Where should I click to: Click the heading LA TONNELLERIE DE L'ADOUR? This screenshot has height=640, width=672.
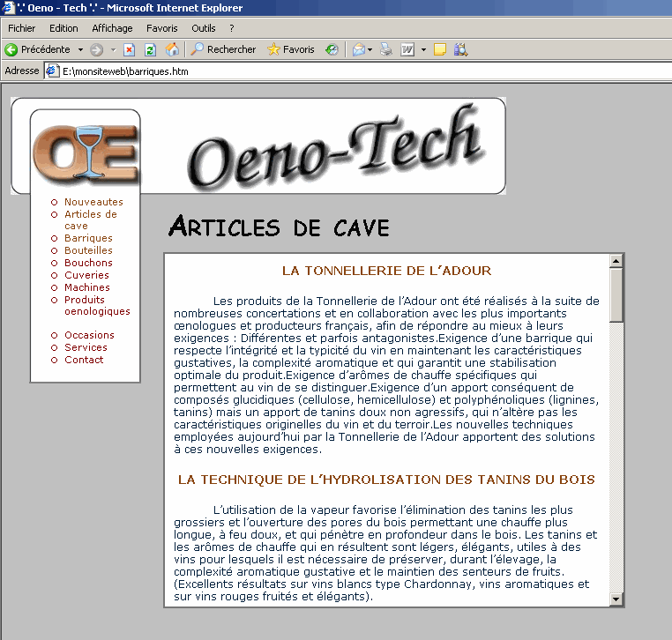coord(386,271)
